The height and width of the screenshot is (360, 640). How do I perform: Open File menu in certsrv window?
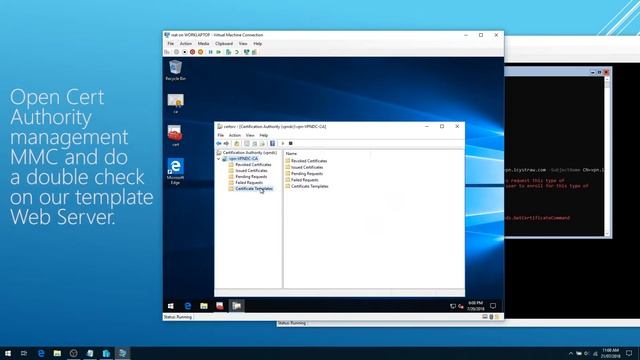pos(220,135)
